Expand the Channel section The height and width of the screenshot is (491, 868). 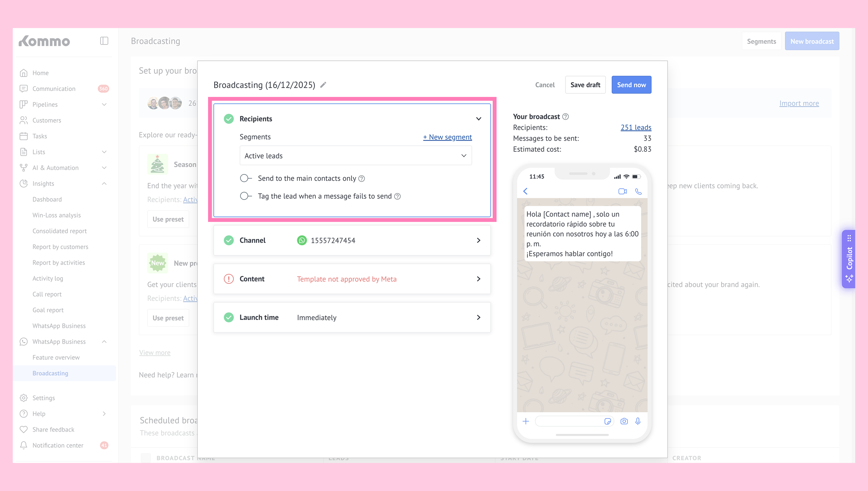pyautogui.click(x=479, y=240)
